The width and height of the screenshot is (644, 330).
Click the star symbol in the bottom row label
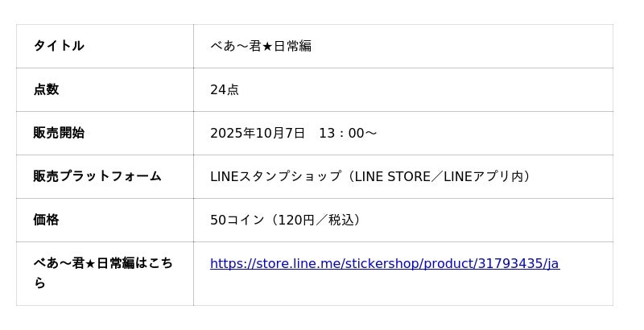point(91,263)
